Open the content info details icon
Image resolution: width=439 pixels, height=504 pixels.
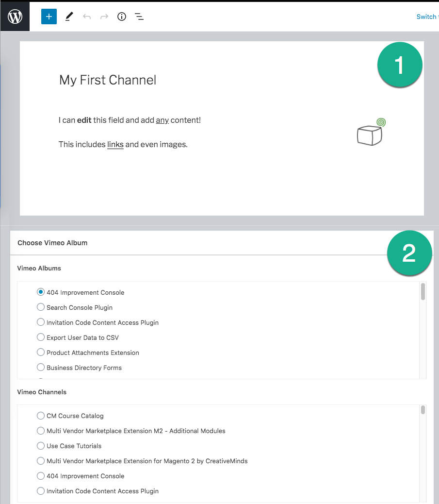122,17
